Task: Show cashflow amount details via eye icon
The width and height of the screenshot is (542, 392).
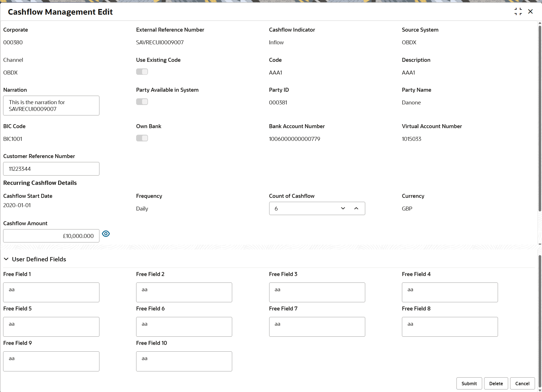Action: [x=106, y=234]
